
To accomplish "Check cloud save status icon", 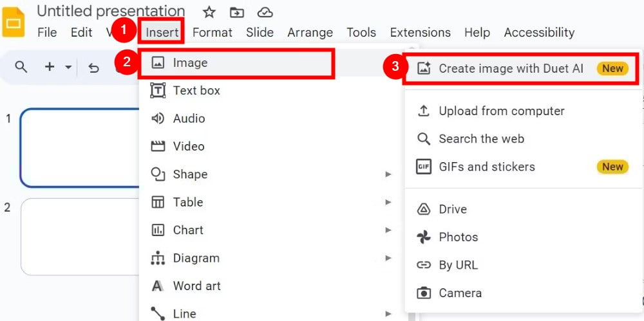I will point(265,13).
